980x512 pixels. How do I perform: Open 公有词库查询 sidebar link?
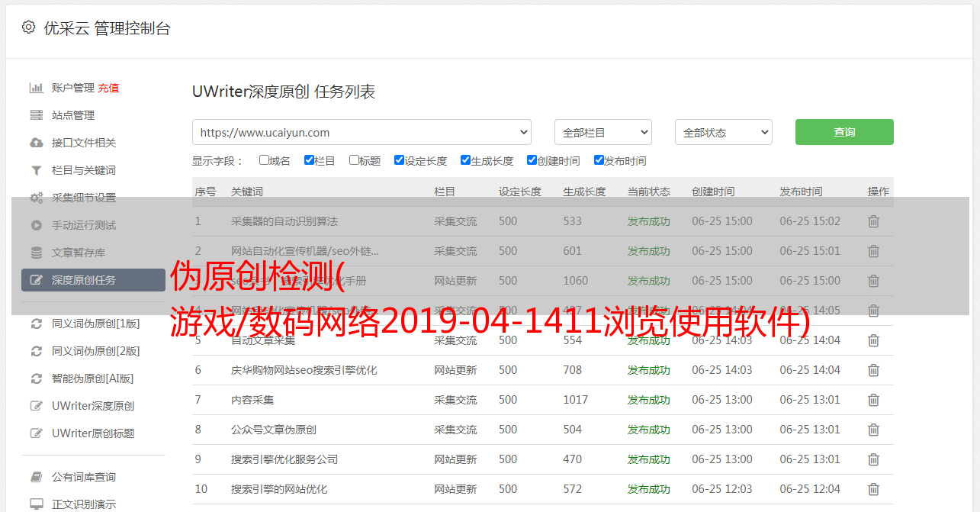pos(84,477)
